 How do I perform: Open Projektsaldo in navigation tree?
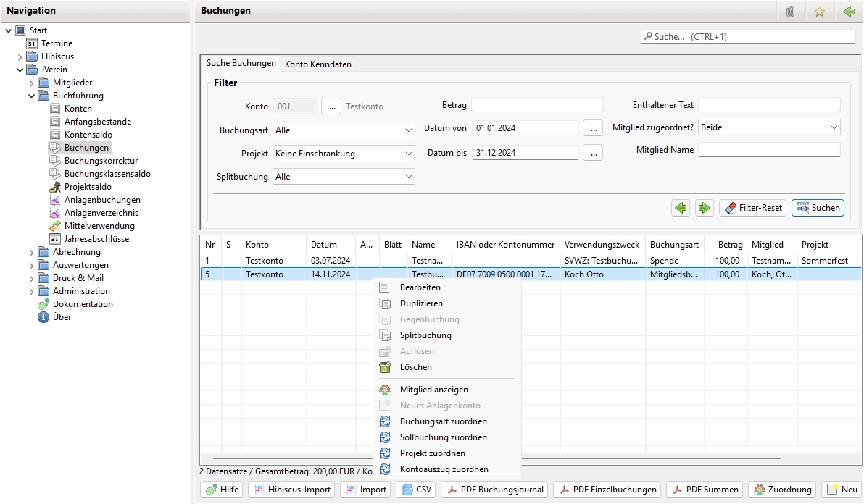[x=87, y=187]
